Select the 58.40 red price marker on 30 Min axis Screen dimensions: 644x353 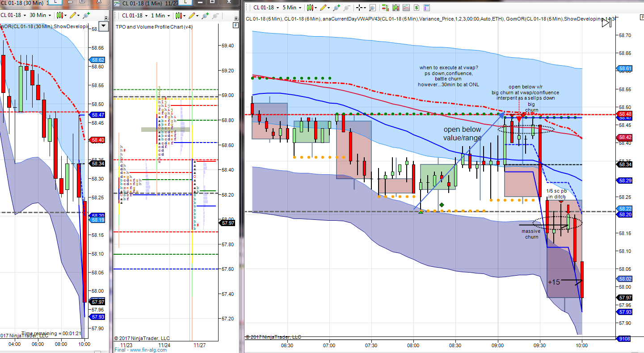pos(98,140)
